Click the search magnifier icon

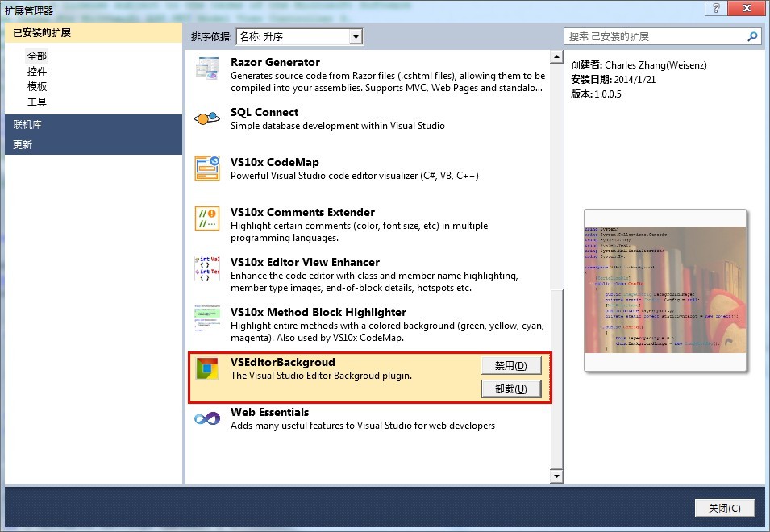tap(752, 36)
